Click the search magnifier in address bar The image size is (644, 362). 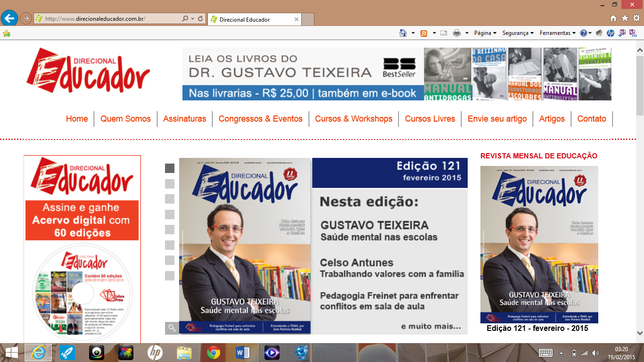(x=185, y=19)
